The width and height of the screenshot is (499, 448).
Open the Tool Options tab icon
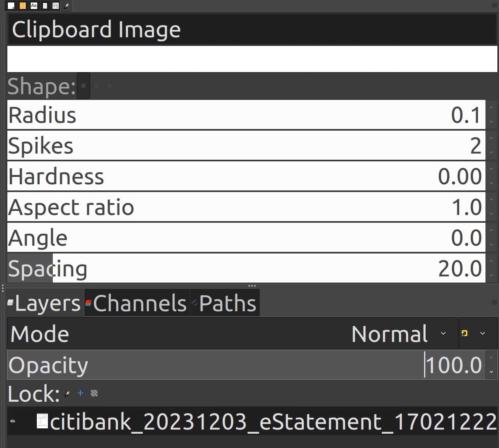[x=56, y=6]
